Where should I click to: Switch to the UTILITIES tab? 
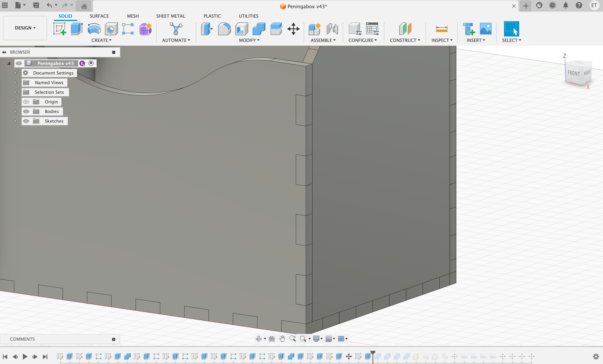point(249,16)
